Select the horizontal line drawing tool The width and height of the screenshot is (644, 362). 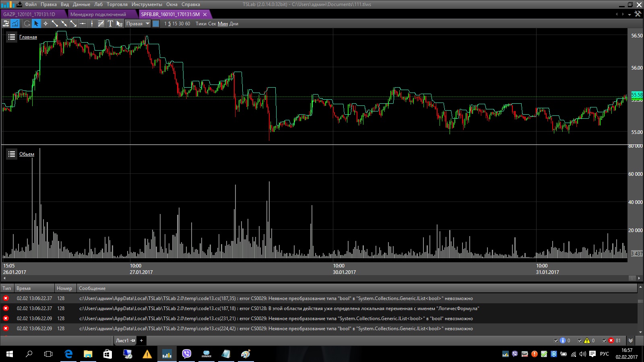click(83, 24)
